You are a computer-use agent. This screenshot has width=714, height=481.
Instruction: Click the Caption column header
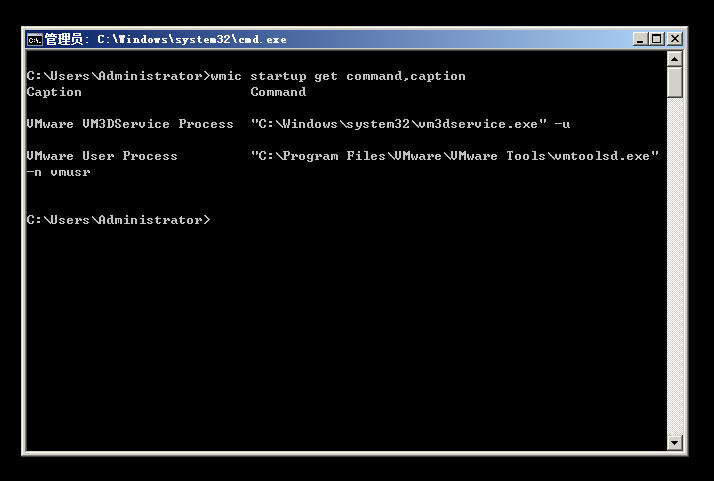(x=54, y=92)
